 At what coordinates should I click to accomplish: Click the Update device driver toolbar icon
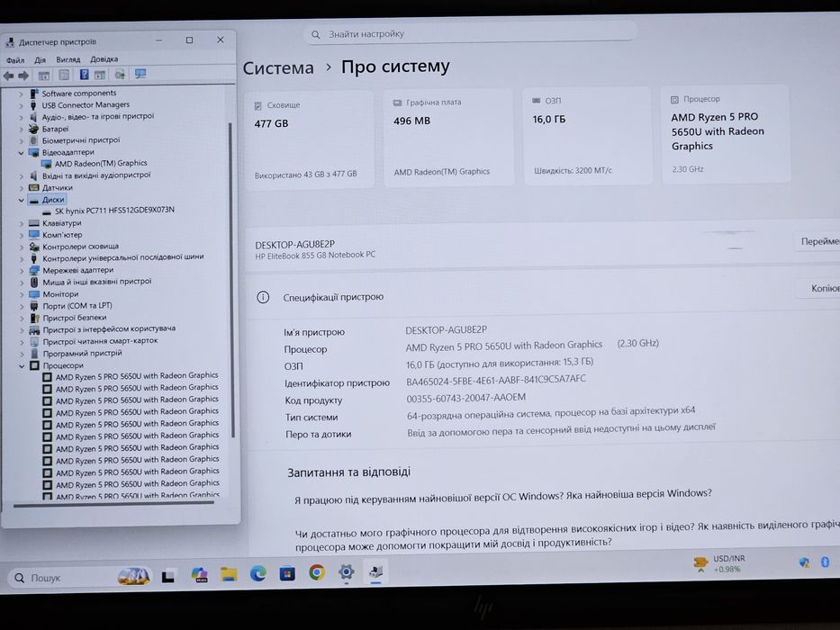(x=120, y=74)
